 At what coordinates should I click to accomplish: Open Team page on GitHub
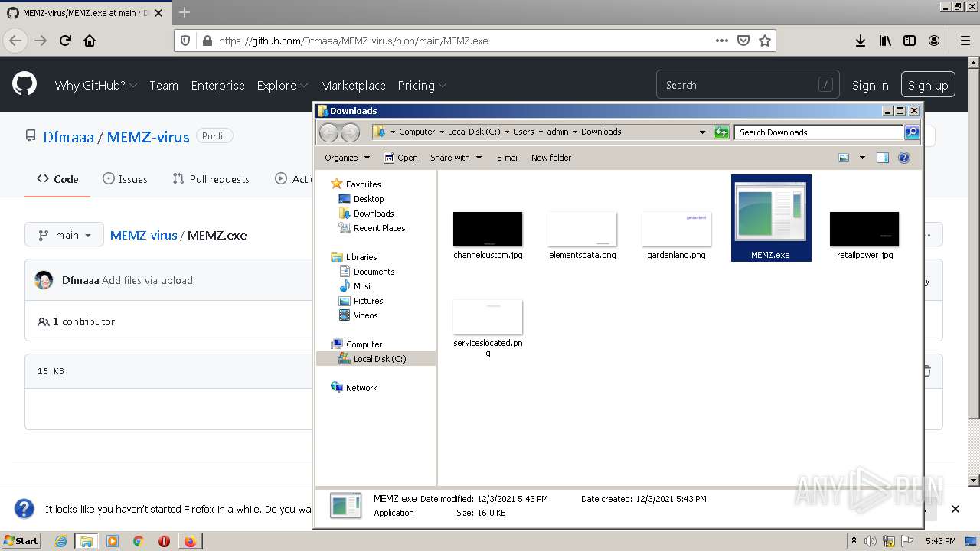click(x=164, y=85)
